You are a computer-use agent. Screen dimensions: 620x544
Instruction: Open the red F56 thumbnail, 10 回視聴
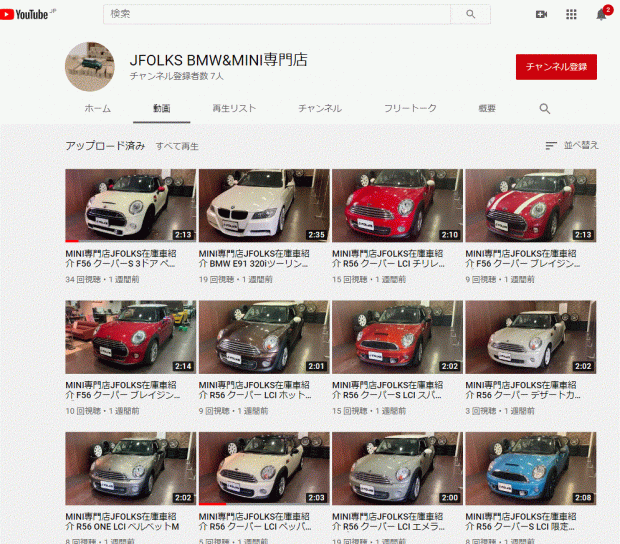[130, 337]
